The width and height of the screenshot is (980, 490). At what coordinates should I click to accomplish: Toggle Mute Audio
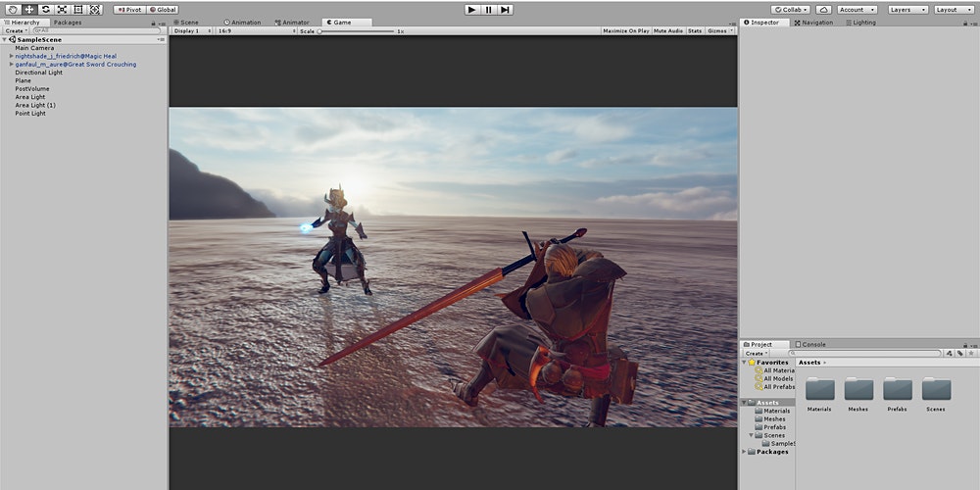click(668, 30)
